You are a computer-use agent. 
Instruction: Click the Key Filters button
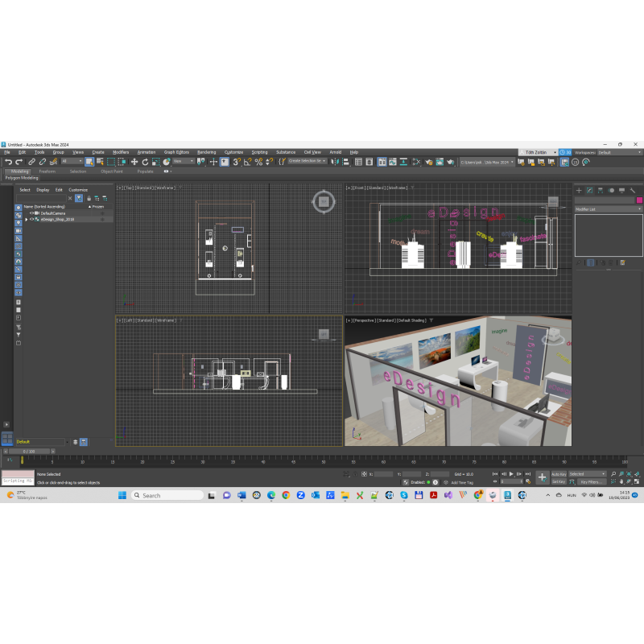[x=592, y=481]
